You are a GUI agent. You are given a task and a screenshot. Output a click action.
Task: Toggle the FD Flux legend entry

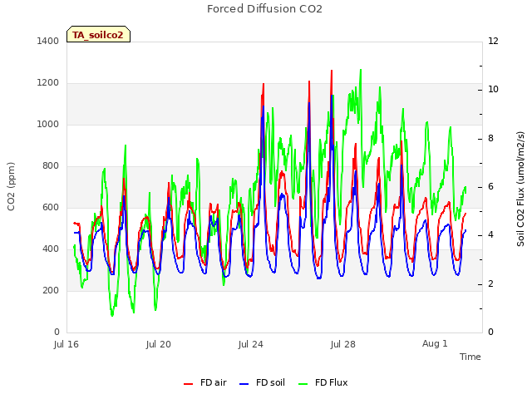coord(323,382)
